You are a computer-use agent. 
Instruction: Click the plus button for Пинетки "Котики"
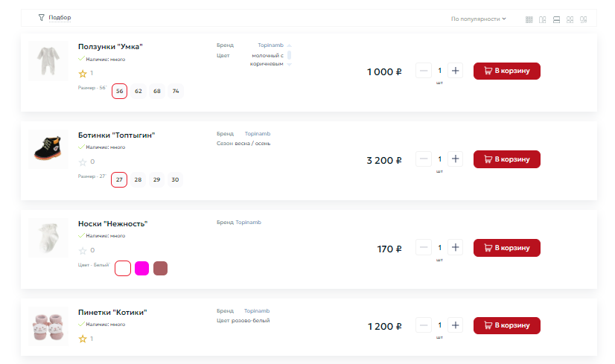pos(456,325)
